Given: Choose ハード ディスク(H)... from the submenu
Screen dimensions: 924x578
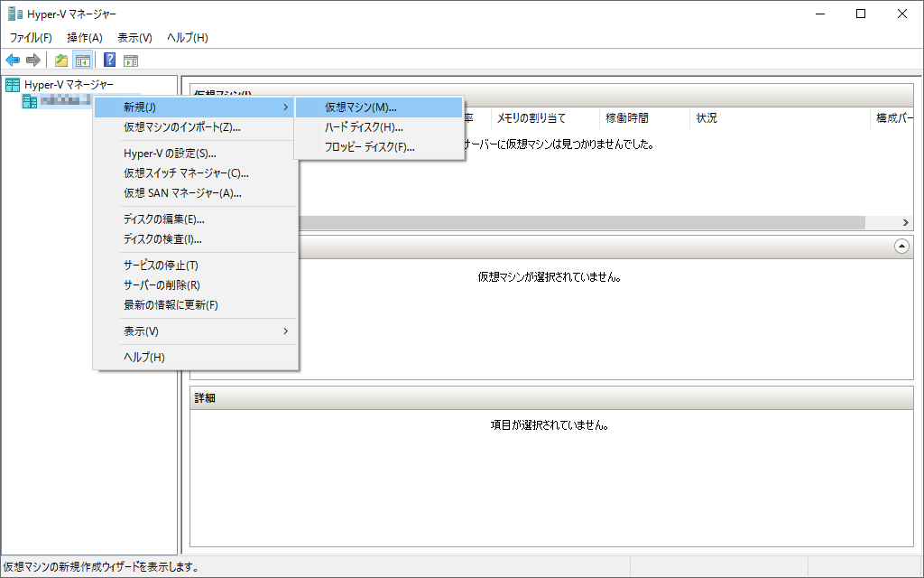Looking at the screenshot, I should point(379,127).
